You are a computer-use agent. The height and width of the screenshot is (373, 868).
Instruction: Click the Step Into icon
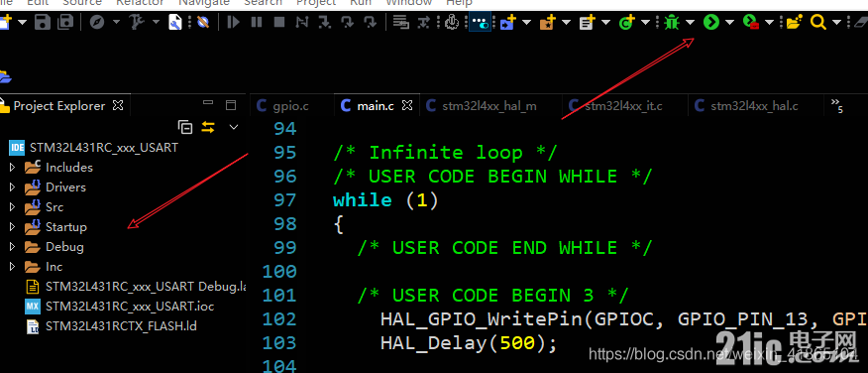coord(325,22)
